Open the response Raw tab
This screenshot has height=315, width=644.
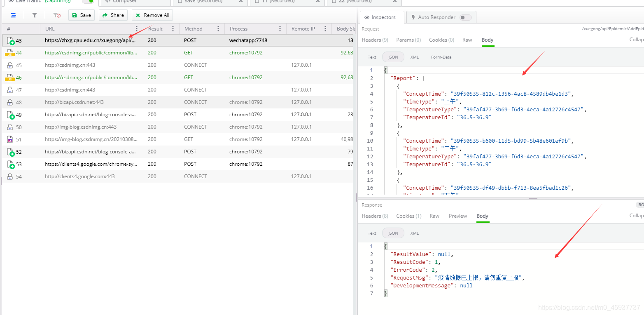[x=434, y=216]
